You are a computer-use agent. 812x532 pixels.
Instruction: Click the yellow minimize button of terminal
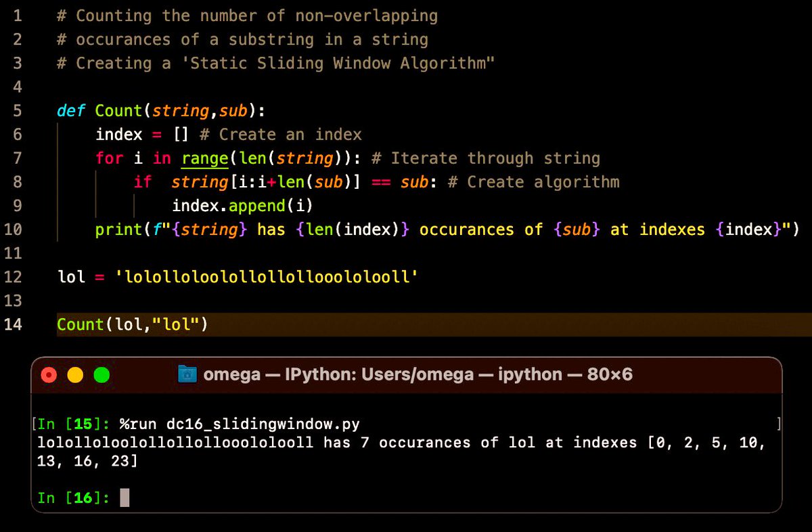point(75,375)
